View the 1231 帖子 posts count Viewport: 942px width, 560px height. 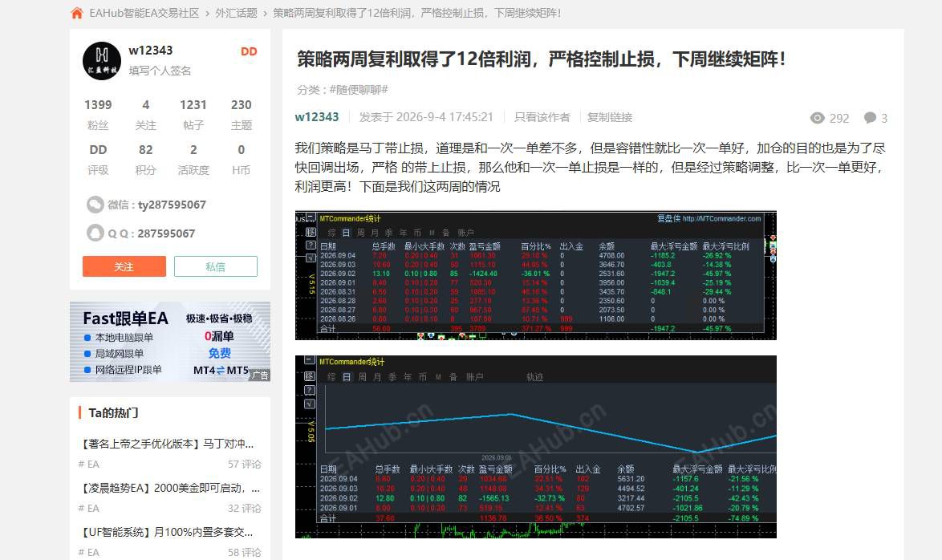193,114
